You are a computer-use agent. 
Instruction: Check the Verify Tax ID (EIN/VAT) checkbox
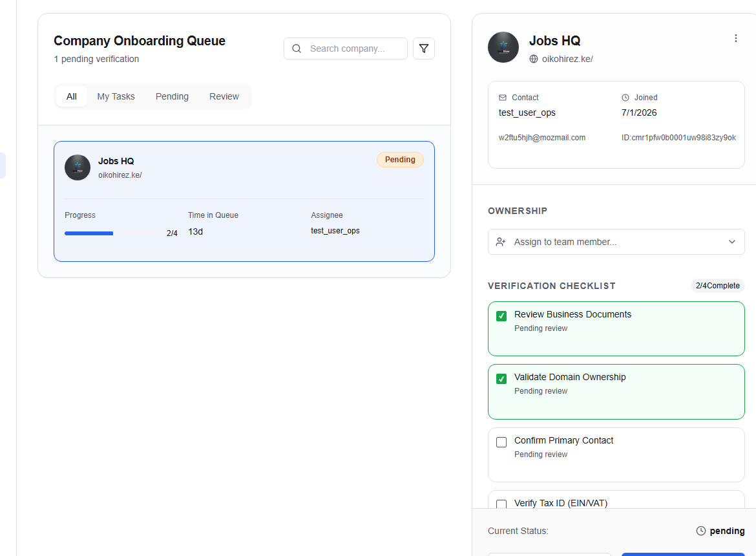tap(501, 504)
